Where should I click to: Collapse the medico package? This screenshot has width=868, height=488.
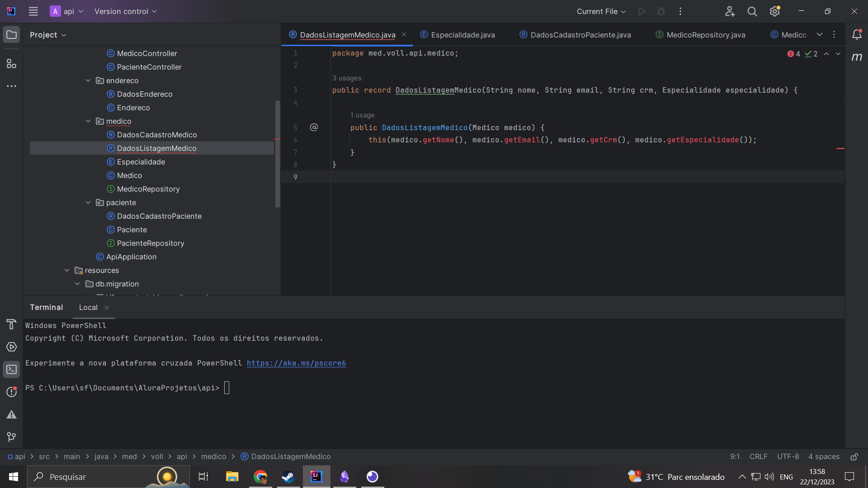[x=88, y=121]
